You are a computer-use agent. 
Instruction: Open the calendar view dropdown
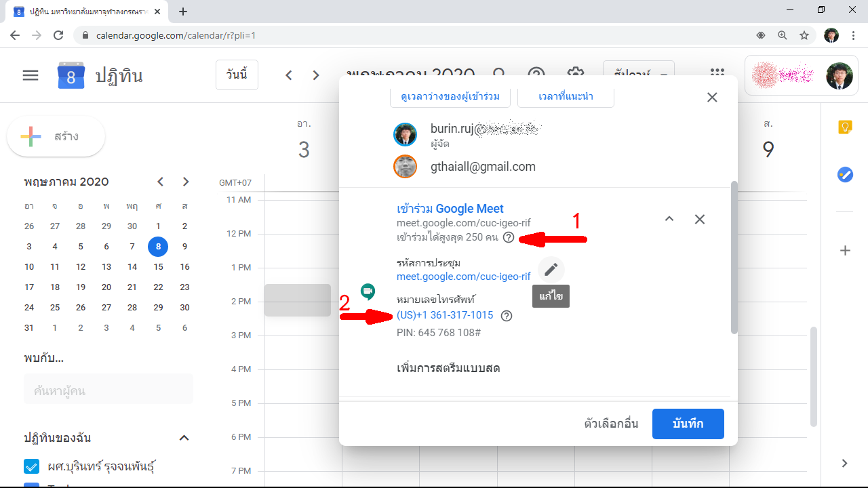[638, 75]
